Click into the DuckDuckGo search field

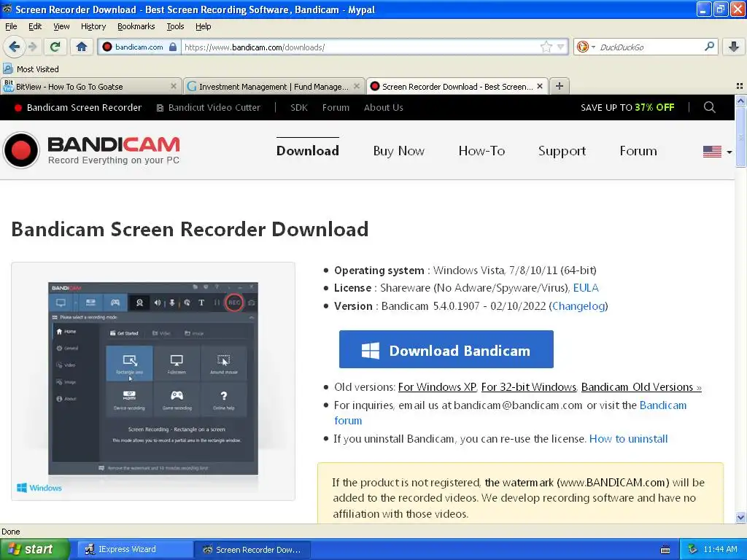point(650,47)
